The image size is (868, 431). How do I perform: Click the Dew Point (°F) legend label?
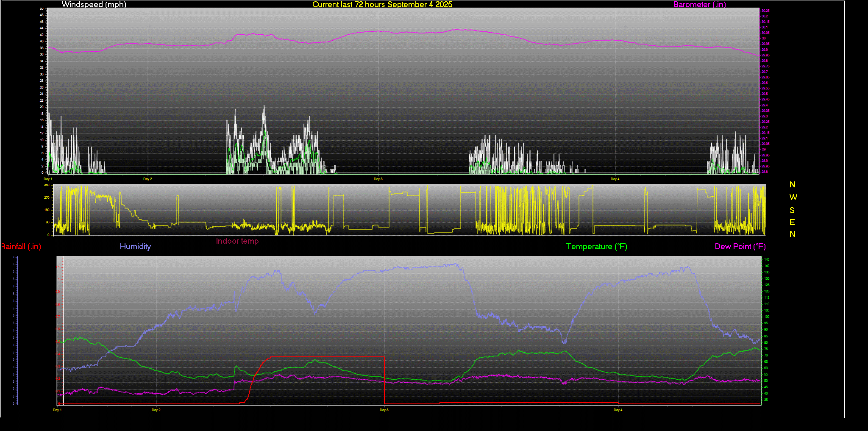740,246
